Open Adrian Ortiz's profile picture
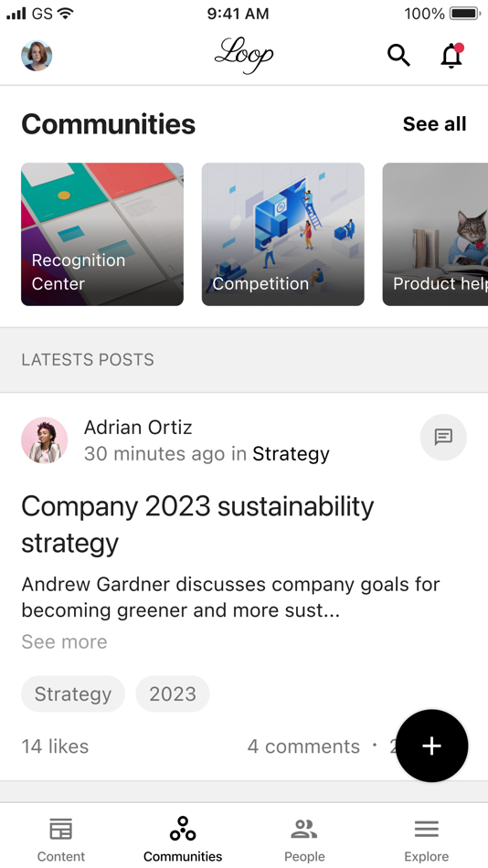This screenshot has height=868, width=488. click(44, 440)
